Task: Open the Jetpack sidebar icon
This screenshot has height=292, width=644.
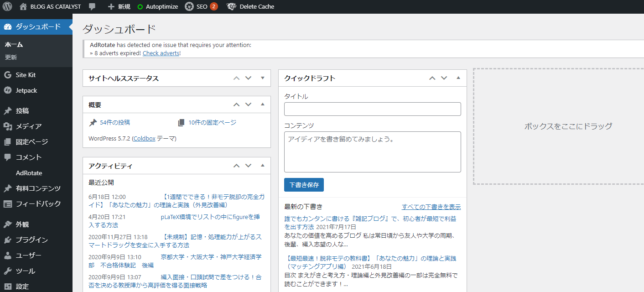Action: 7,90
